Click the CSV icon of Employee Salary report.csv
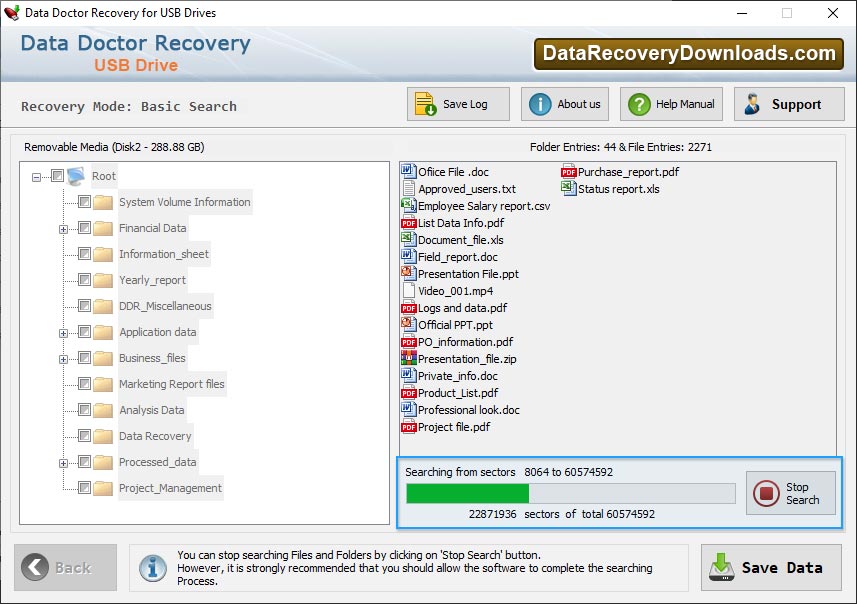857x604 pixels. click(408, 206)
